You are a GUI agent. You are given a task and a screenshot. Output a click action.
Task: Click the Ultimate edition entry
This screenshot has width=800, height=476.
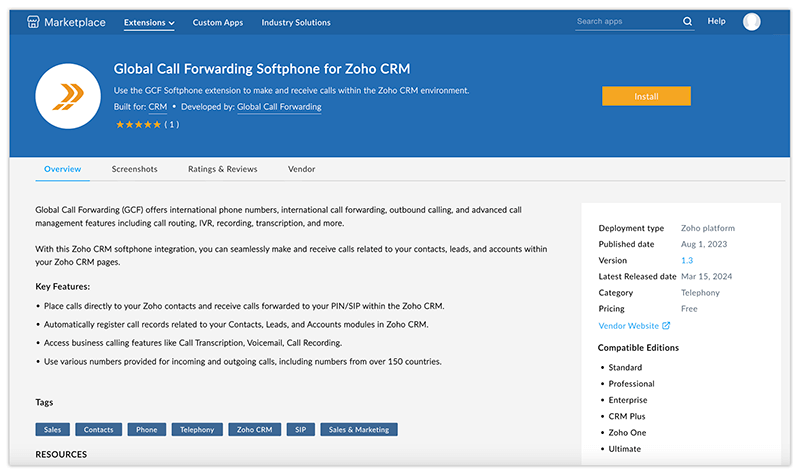click(624, 449)
